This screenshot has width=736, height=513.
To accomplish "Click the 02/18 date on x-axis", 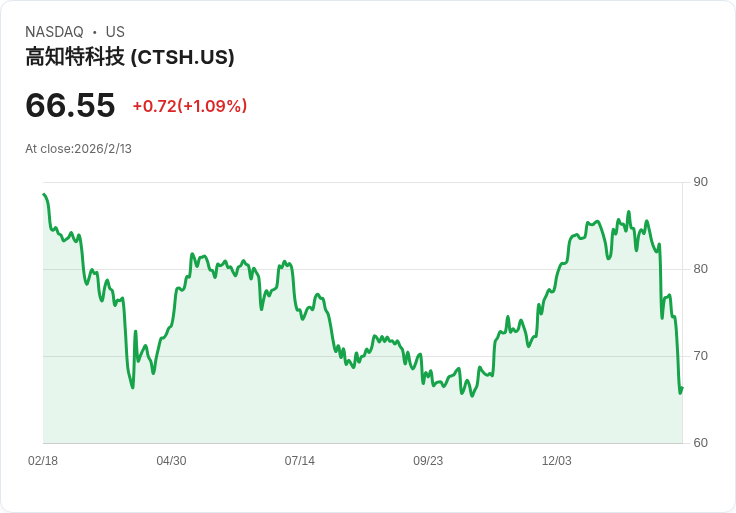I will point(43,461).
